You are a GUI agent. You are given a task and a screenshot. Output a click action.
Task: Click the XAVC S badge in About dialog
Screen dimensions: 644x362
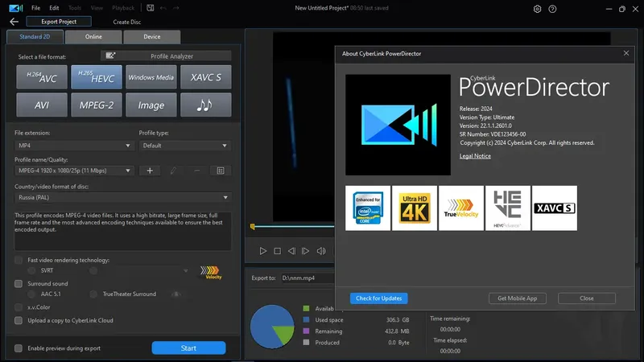point(555,208)
